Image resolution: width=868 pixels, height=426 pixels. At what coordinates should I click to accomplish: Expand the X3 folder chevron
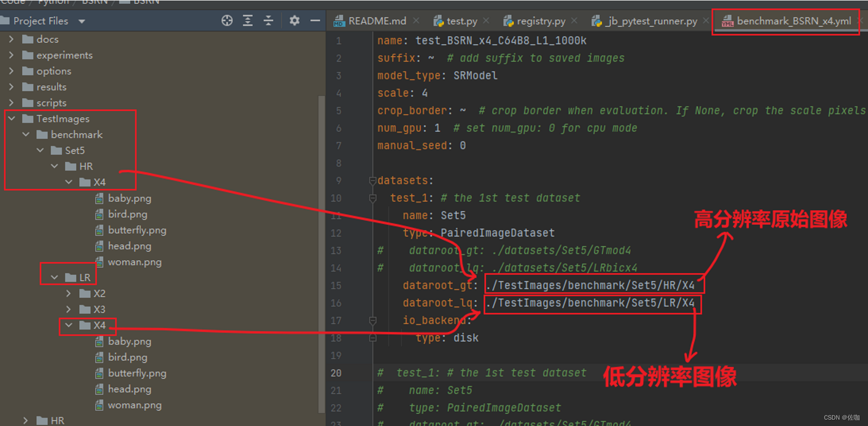[68, 309]
